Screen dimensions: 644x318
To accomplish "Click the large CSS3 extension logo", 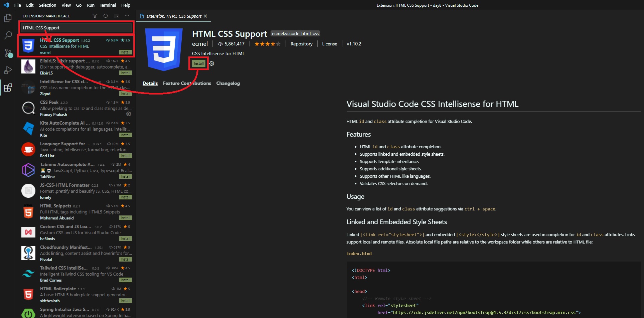I will (164, 49).
